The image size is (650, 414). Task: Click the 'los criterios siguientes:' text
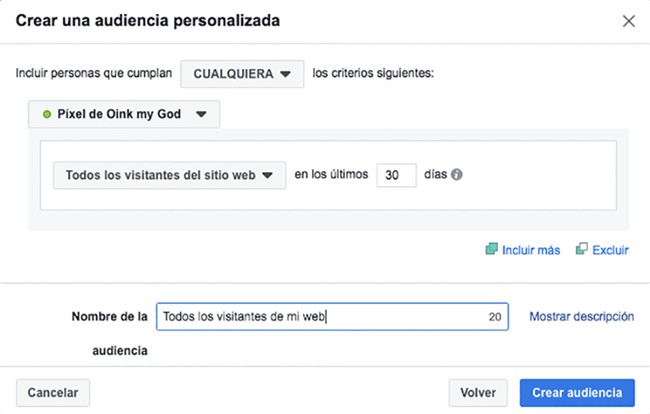373,73
